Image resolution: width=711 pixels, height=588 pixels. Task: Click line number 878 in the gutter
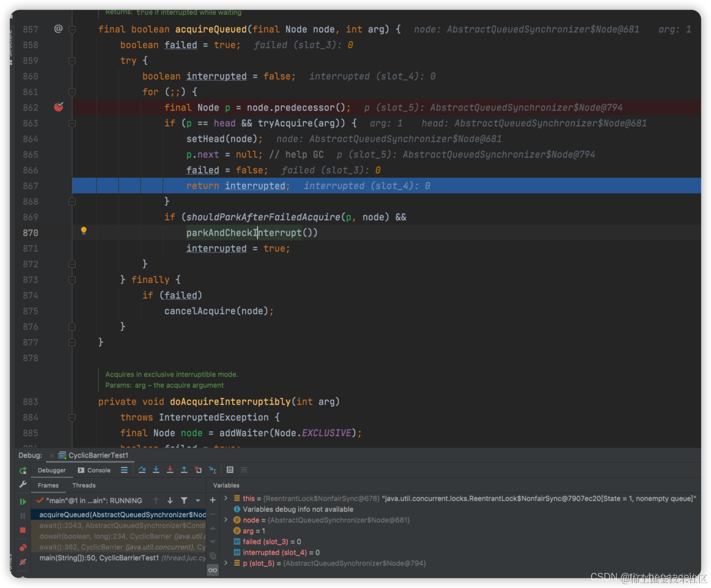pyautogui.click(x=31, y=358)
